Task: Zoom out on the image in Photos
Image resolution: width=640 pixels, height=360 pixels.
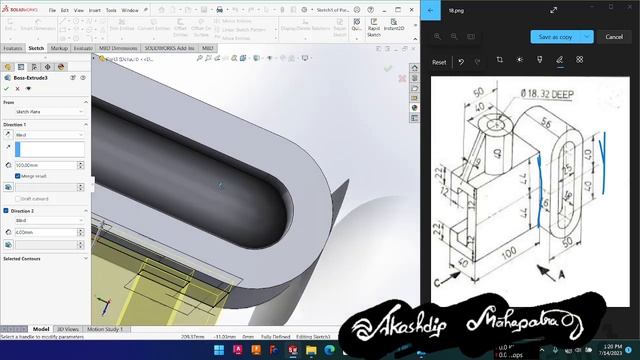Action: point(454,36)
